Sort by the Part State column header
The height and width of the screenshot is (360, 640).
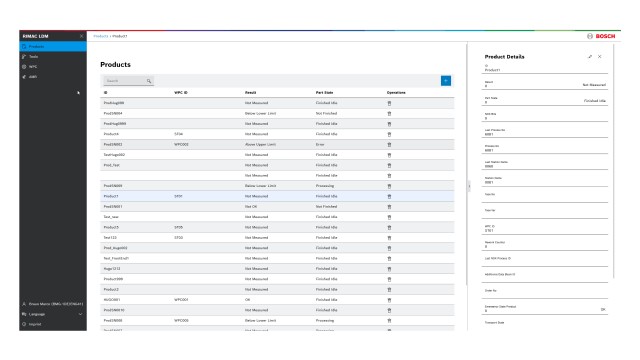pos(324,93)
